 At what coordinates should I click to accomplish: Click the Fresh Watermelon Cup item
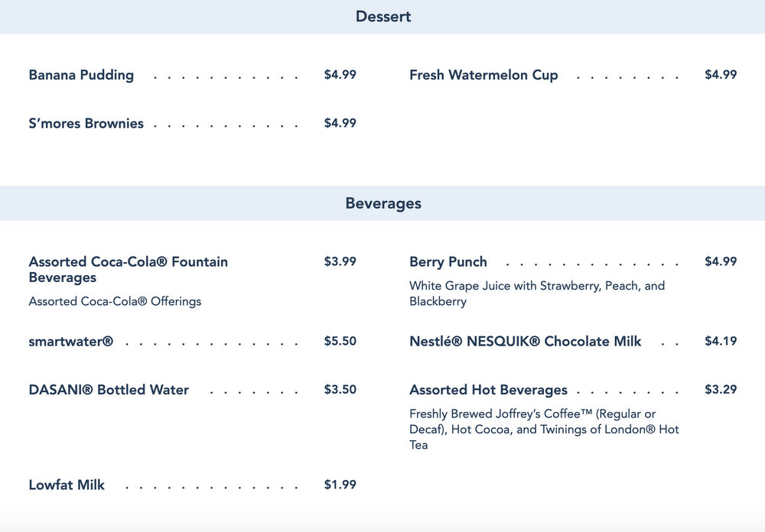(483, 75)
